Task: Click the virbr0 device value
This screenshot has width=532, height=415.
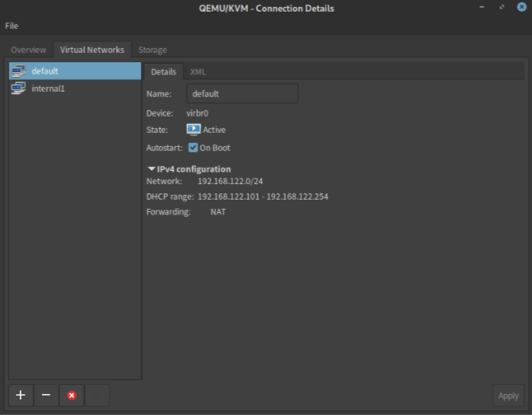Action: (197, 113)
